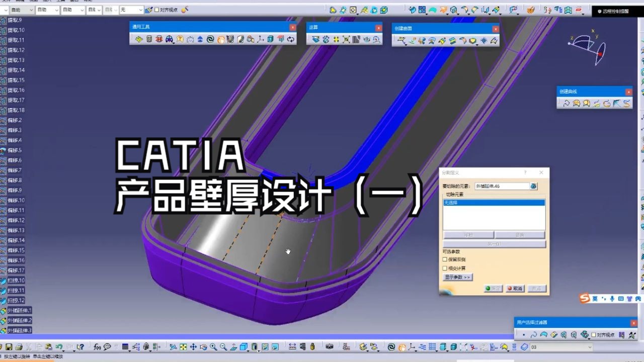Click the first icon in 创建曲面 toolbar
This screenshot has height=362, width=644.
click(x=401, y=41)
